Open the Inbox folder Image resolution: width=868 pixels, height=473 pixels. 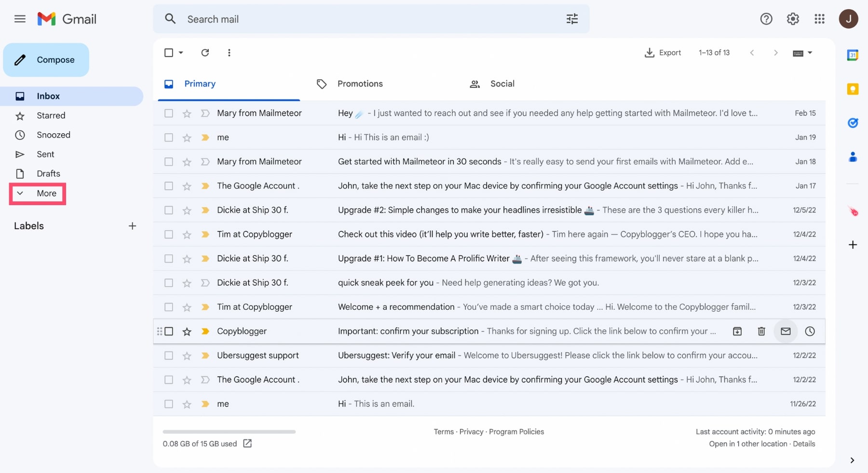(x=71, y=96)
